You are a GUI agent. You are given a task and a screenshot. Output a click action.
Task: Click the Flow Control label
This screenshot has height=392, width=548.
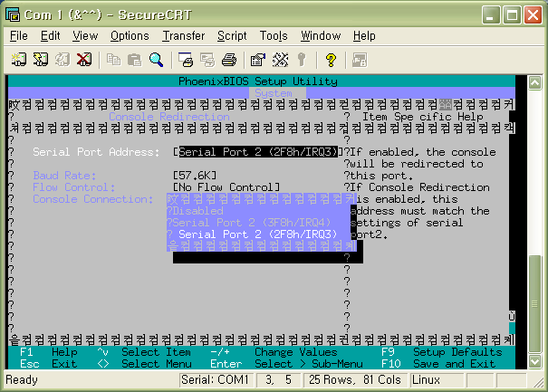74,187
